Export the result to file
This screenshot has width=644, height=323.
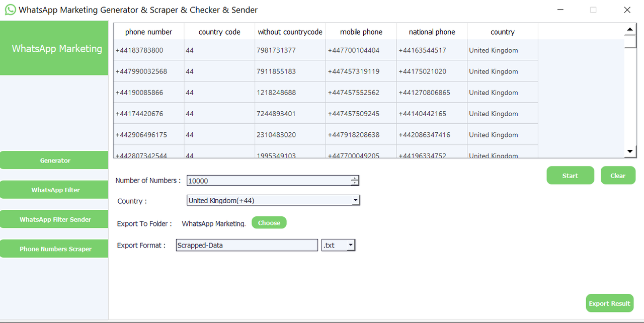pyautogui.click(x=609, y=303)
